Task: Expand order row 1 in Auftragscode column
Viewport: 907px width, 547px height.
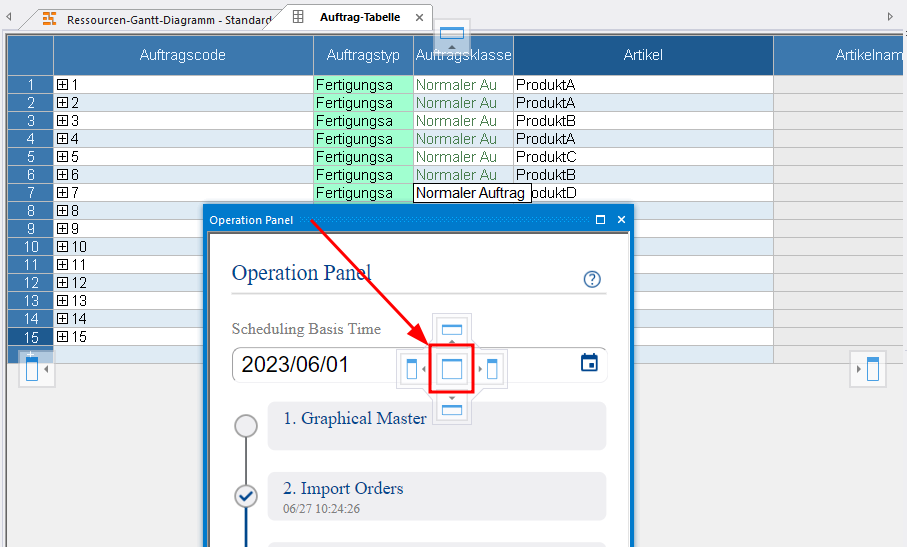Action: click(62, 85)
